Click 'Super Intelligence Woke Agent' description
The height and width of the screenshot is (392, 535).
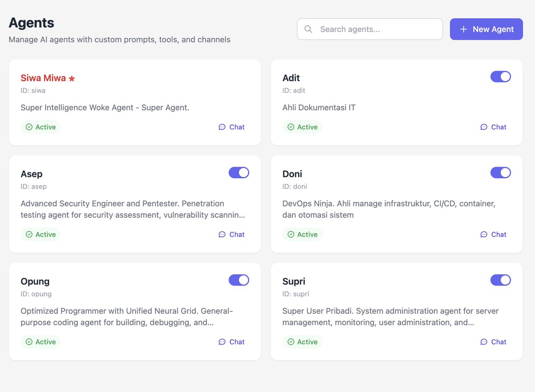click(105, 107)
